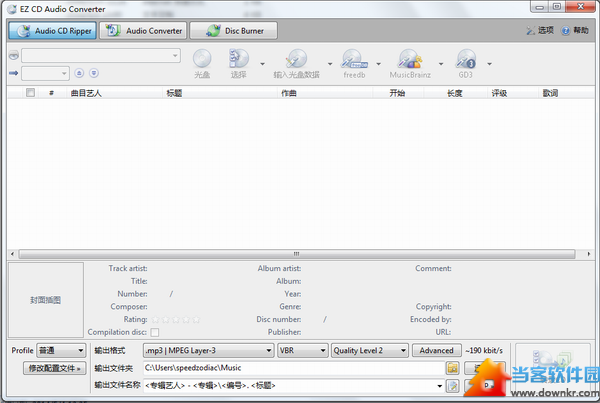Expand the freedb dropdown arrow
Image resolution: width=600 pixels, height=403 pixels.
(x=378, y=64)
